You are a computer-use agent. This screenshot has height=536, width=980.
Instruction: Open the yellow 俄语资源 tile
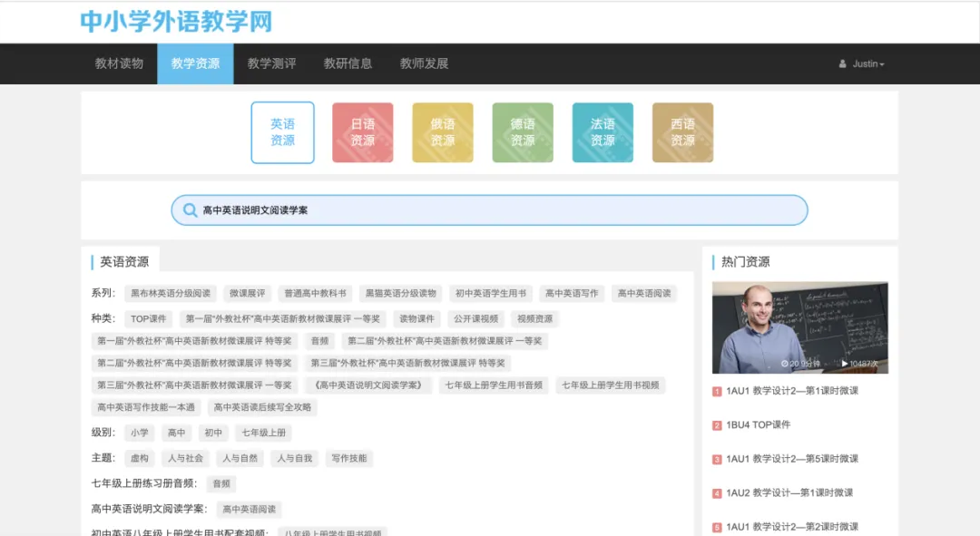point(443,132)
